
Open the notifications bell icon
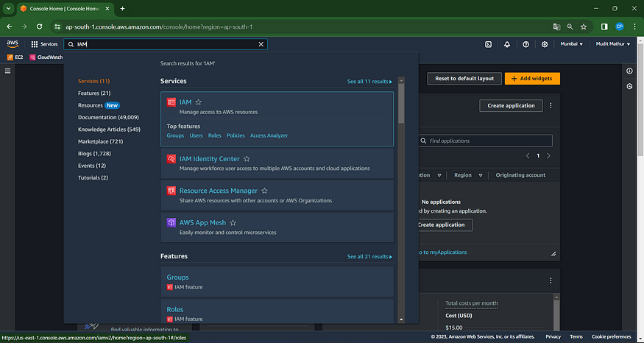(x=507, y=44)
